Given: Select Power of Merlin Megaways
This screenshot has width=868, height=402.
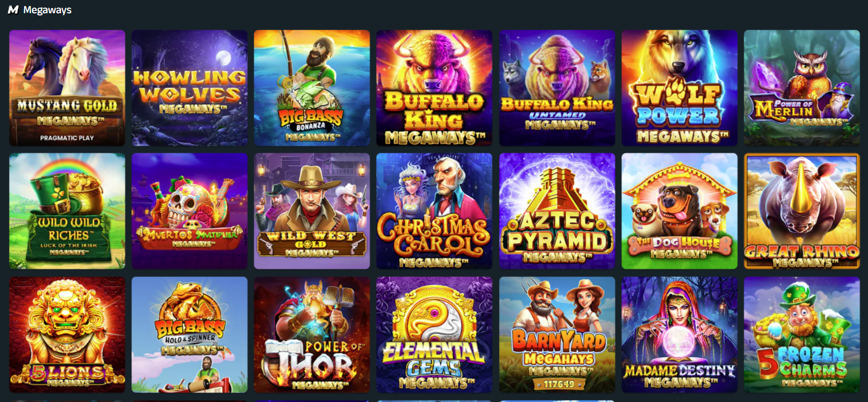Looking at the screenshot, I should pos(802,88).
